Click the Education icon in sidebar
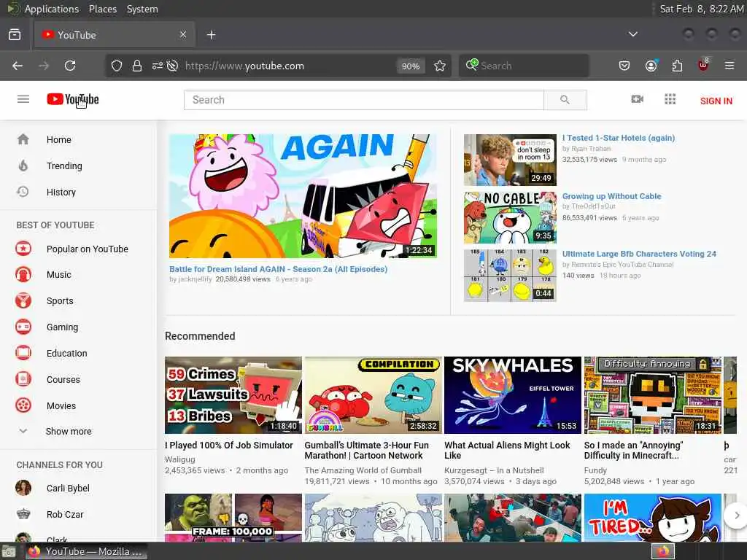 (x=23, y=353)
